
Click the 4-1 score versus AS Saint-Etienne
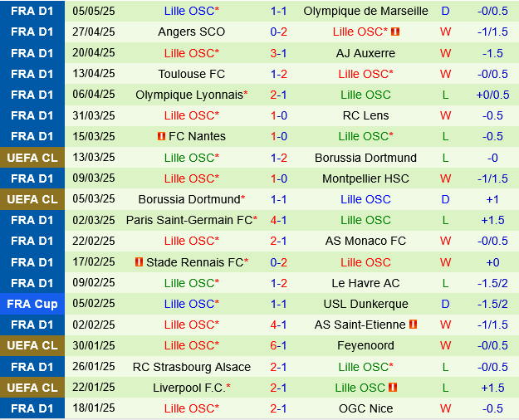pos(278,325)
